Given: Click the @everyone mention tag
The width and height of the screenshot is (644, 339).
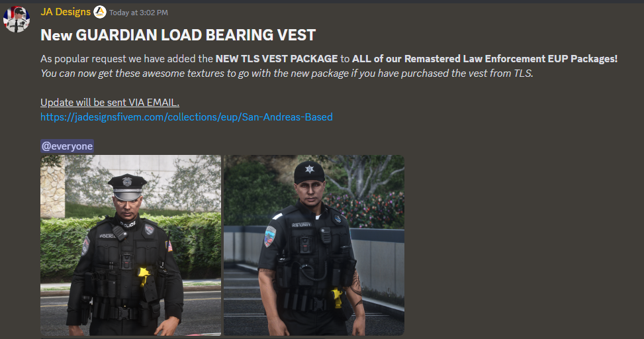Looking at the screenshot, I should (x=68, y=146).
